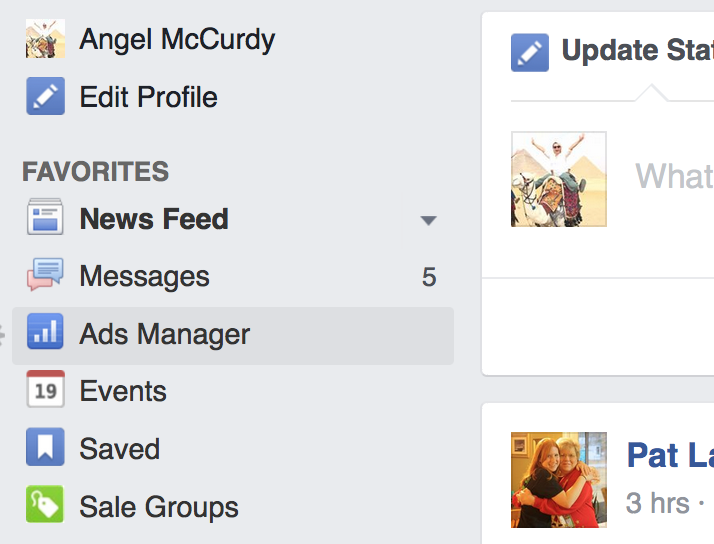Screen dimensions: 714x544
Task: Click the camel photo in status composer
Action: 558,179
